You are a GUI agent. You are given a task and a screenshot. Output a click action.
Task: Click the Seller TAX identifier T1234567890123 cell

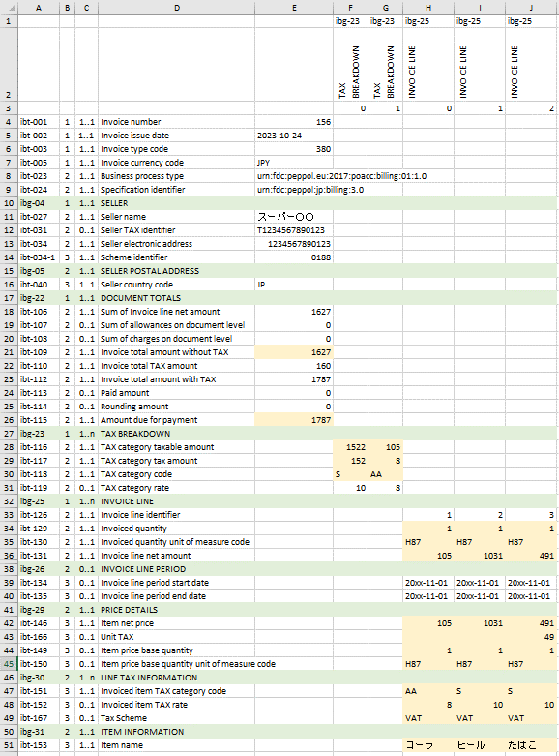(x=294, y=230)
